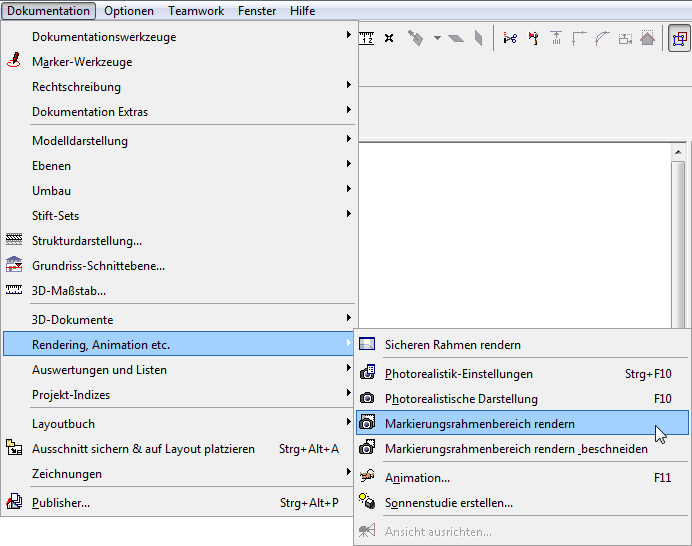Click the Publisher documents icon
Viewport: 692px width, 546px height.
[14, 501]
